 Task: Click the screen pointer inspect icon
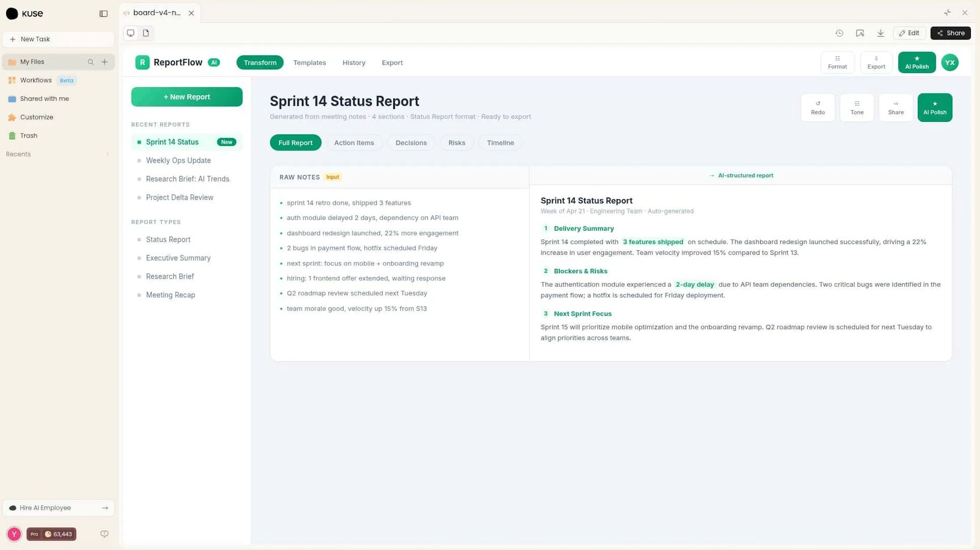(x=860, y=33)
